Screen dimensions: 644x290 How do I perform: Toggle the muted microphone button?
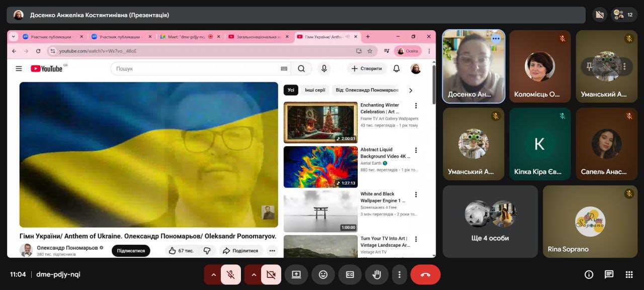[231, 274]
